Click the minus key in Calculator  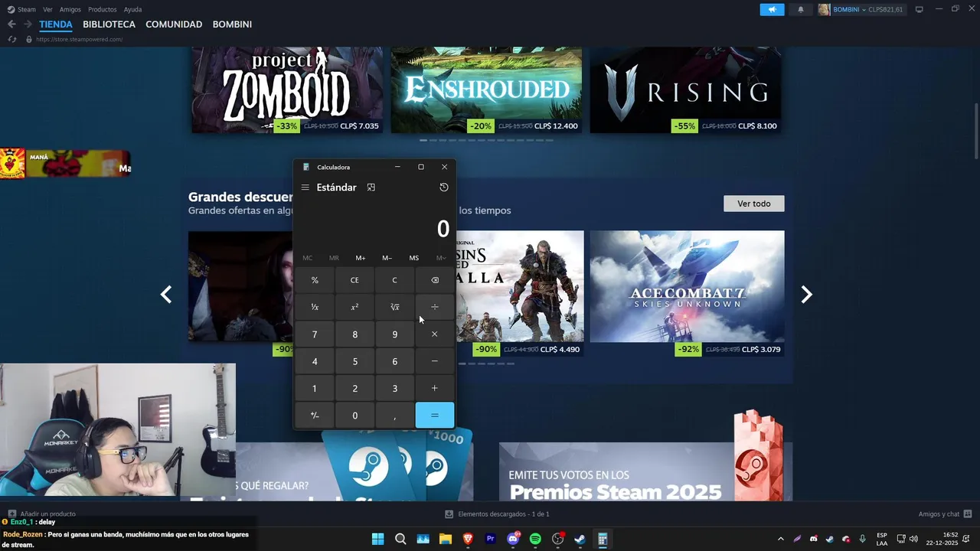click(435, 361)
